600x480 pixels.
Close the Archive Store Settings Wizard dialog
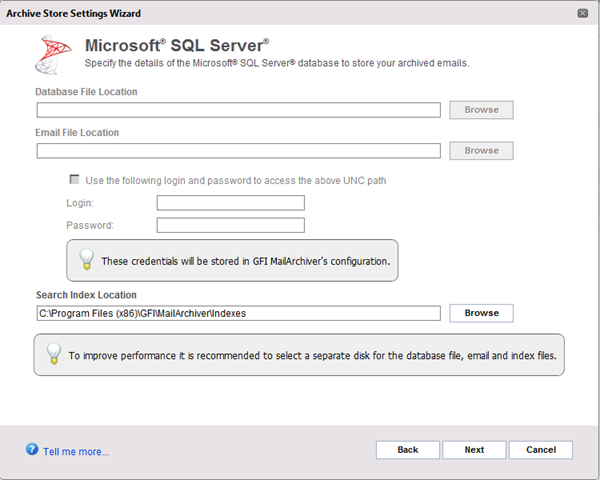point(582,13)
